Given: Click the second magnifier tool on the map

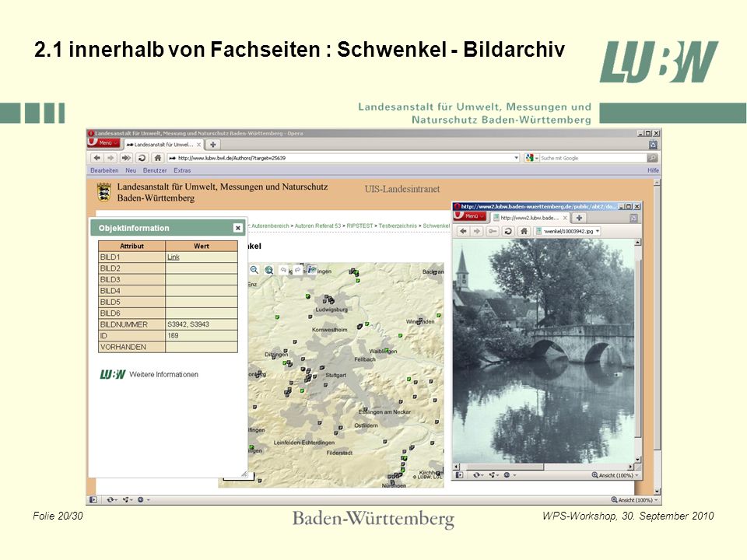Looking at the screenshot, I should pos(269,270).
